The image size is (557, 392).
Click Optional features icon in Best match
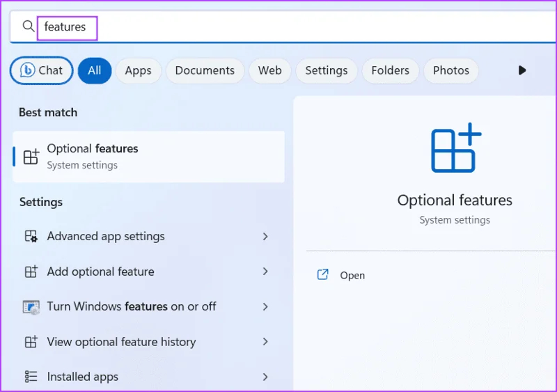31,157
